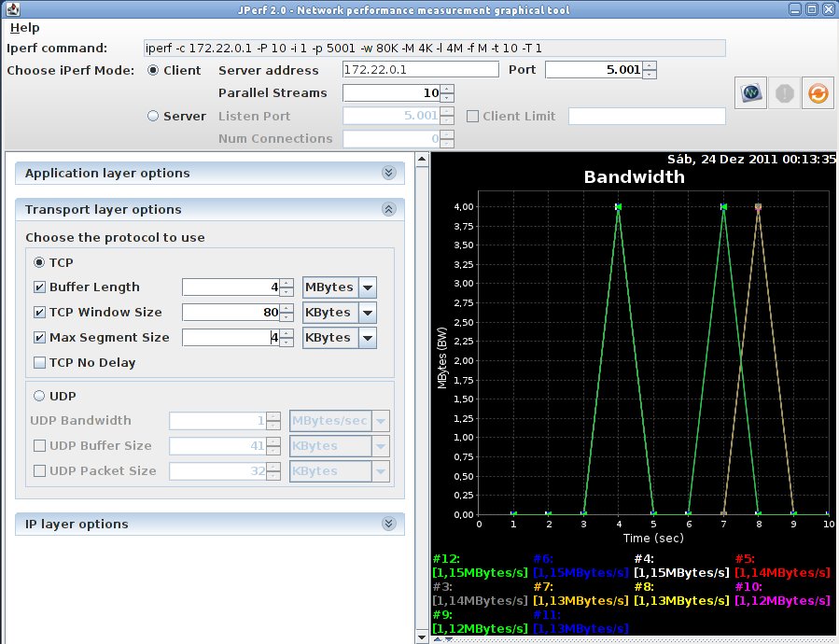Click the Listen Port field

click(x=391, y=116)
